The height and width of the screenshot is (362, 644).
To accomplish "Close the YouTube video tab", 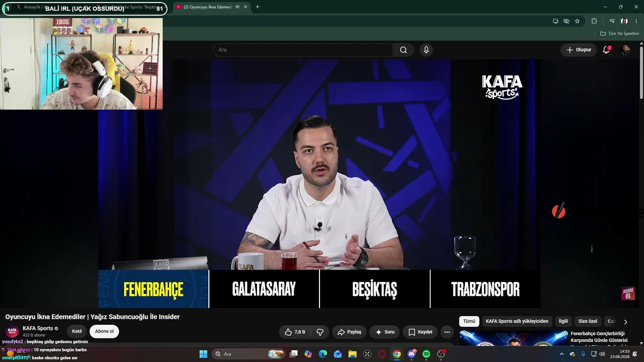I will point(246,7).
